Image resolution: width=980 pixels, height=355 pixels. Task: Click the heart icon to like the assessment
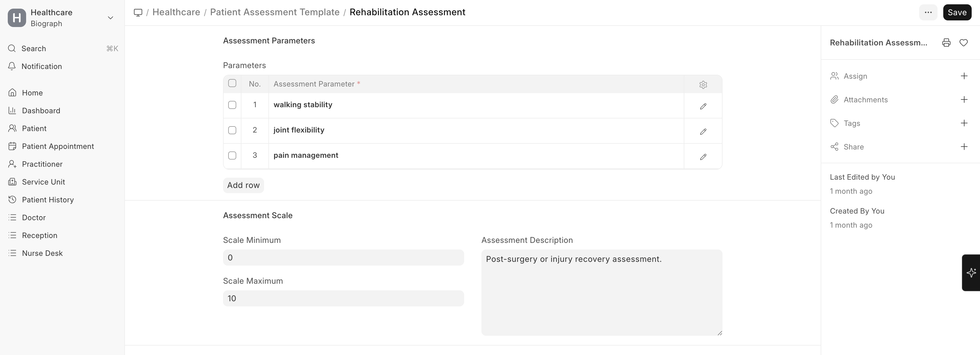(964, 43)
